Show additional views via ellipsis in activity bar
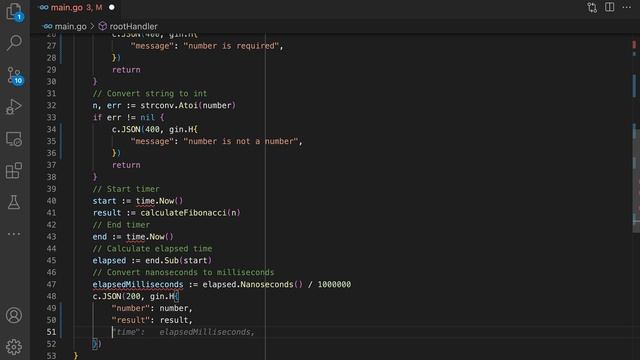The width and height of the screenshot is (640, 360). click(x=14, y=234)
